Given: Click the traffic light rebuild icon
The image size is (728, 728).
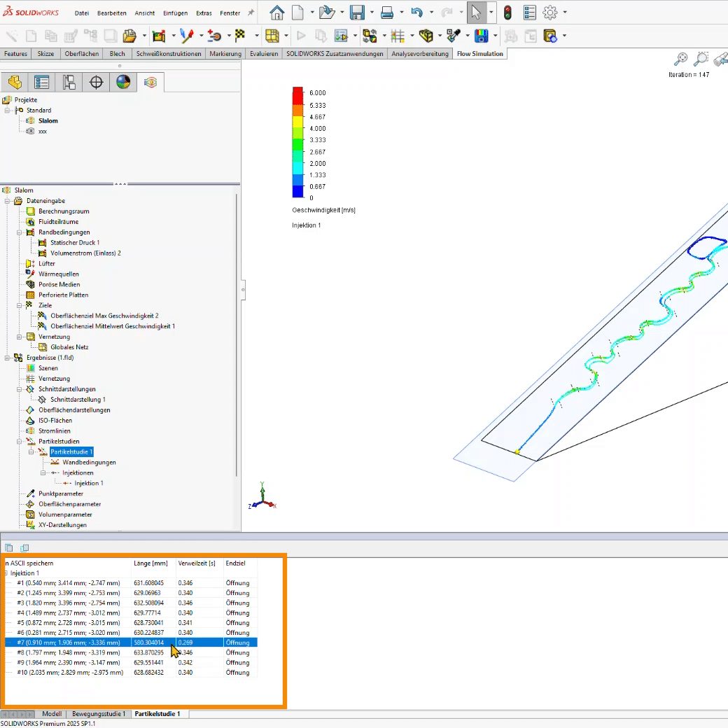Looking at the screenshot, I should pyautogui.click(x=507, y=13).
